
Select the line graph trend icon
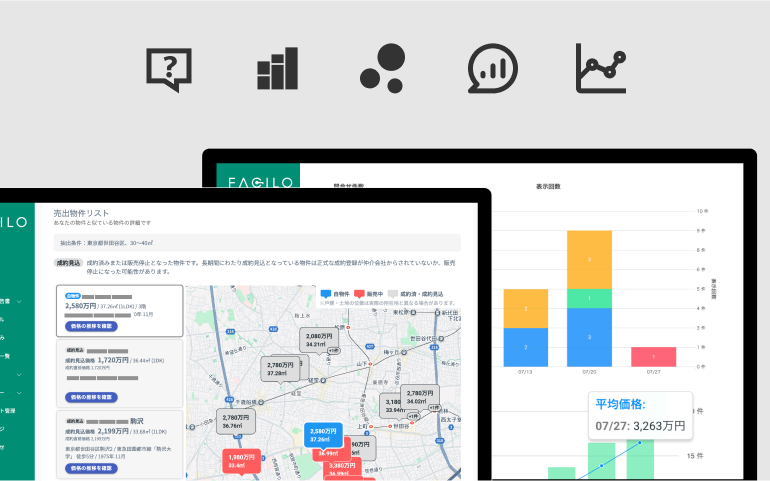[x=600, y=69]
